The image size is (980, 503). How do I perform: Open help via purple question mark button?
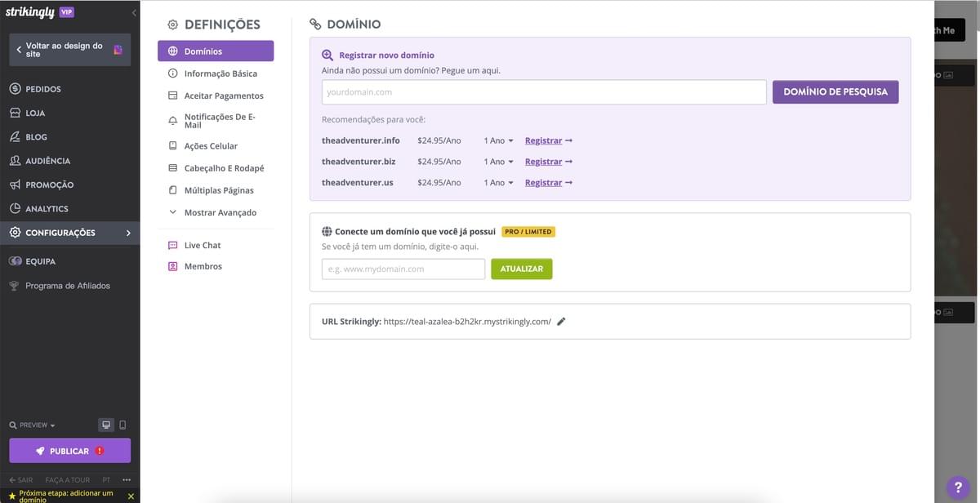pyautogui.click(x=958, y=487)
